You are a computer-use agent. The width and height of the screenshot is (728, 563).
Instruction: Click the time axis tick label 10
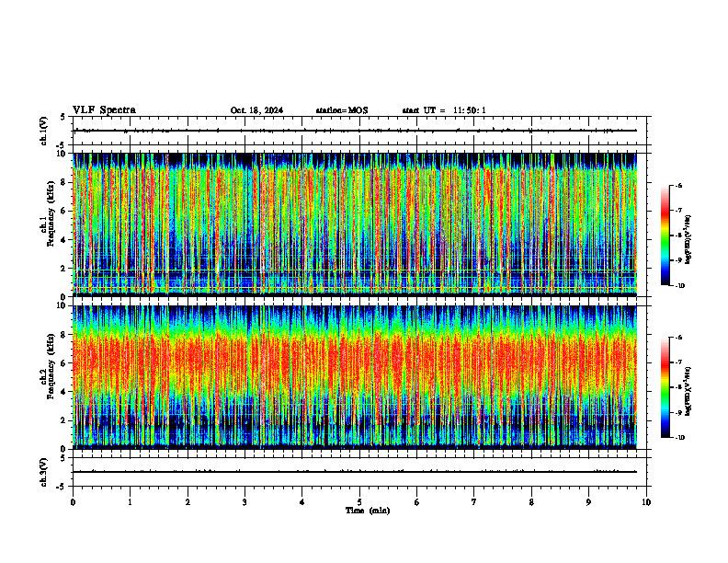[x=646, y=502]
